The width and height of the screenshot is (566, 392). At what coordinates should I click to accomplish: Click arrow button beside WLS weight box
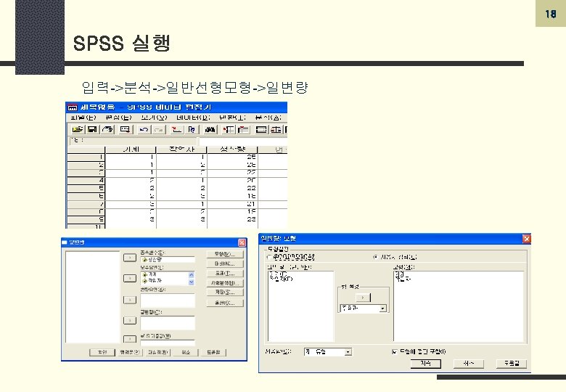[130, 339]
